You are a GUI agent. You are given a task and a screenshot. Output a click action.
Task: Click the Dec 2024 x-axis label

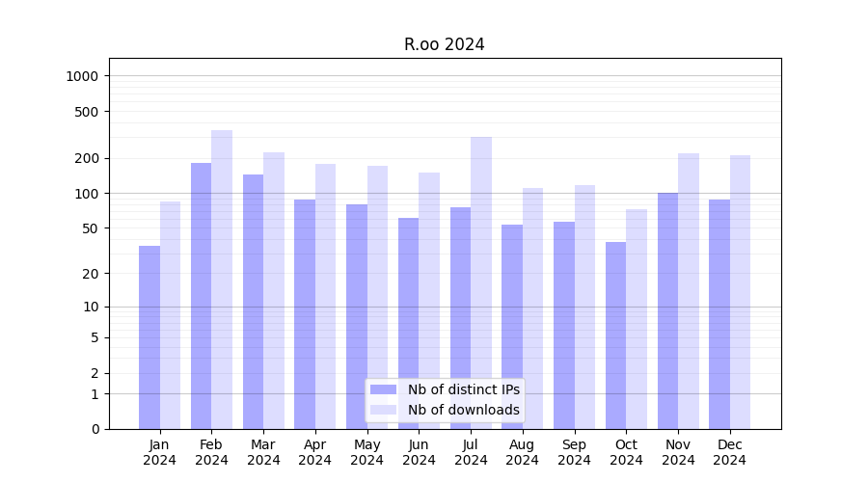pyautogui.click(x=729, y=452)
